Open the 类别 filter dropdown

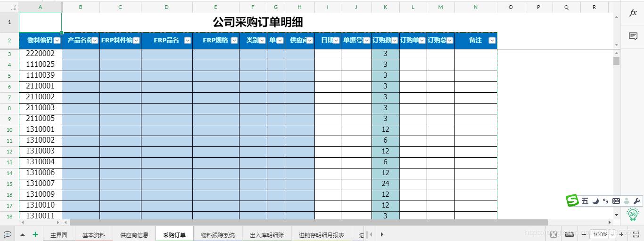point(262,40)
